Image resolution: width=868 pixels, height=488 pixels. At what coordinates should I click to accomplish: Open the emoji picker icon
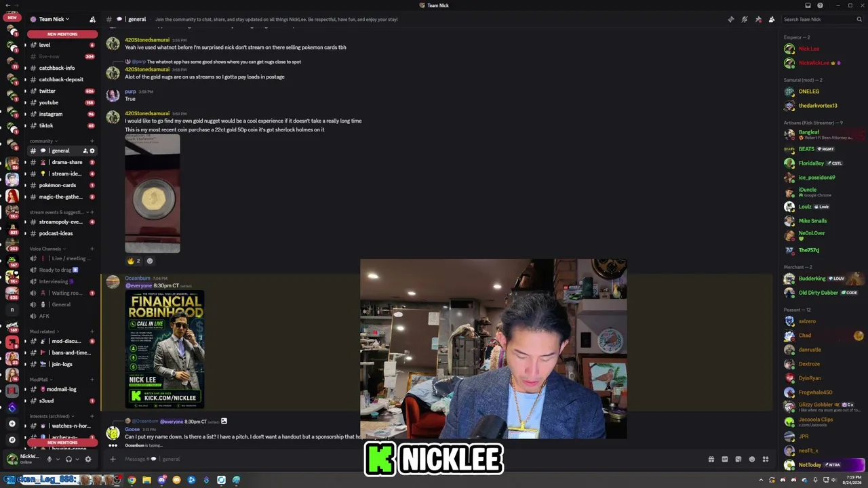[x=752, y=459]
